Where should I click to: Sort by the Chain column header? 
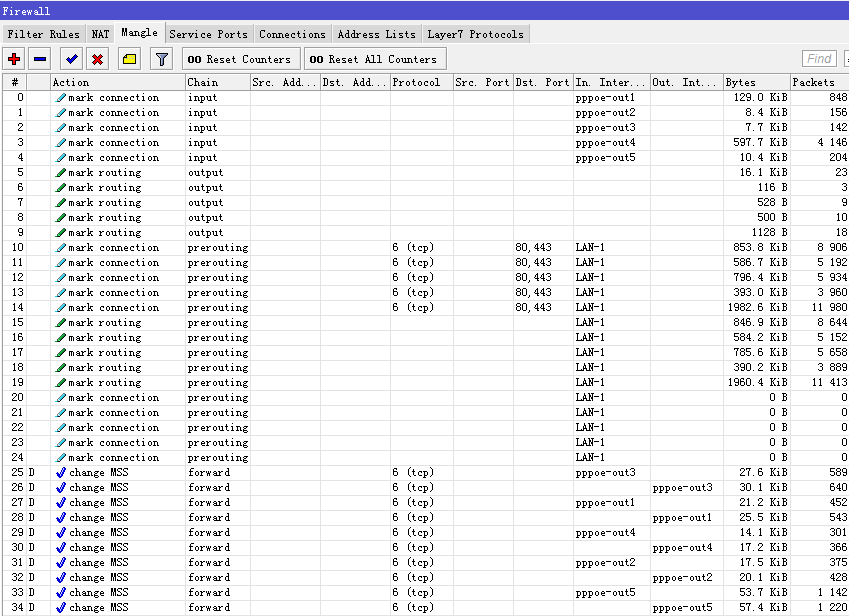pyautogui.click(x=217, y=82)
